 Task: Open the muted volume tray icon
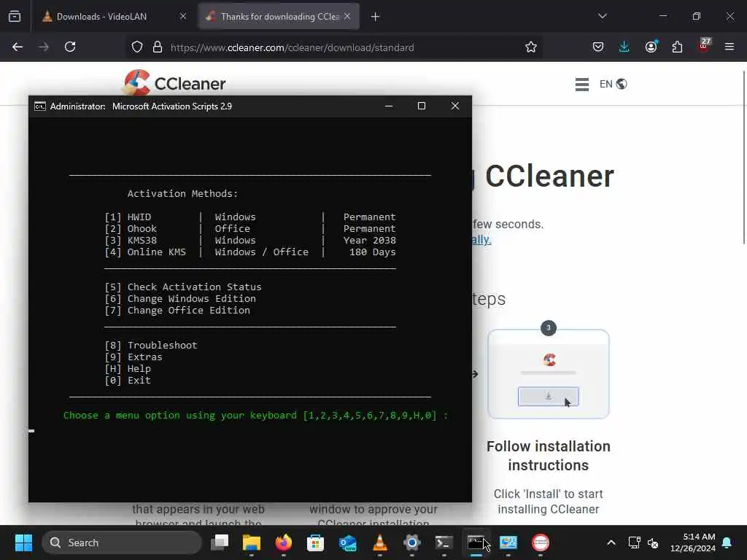point(653,542)
